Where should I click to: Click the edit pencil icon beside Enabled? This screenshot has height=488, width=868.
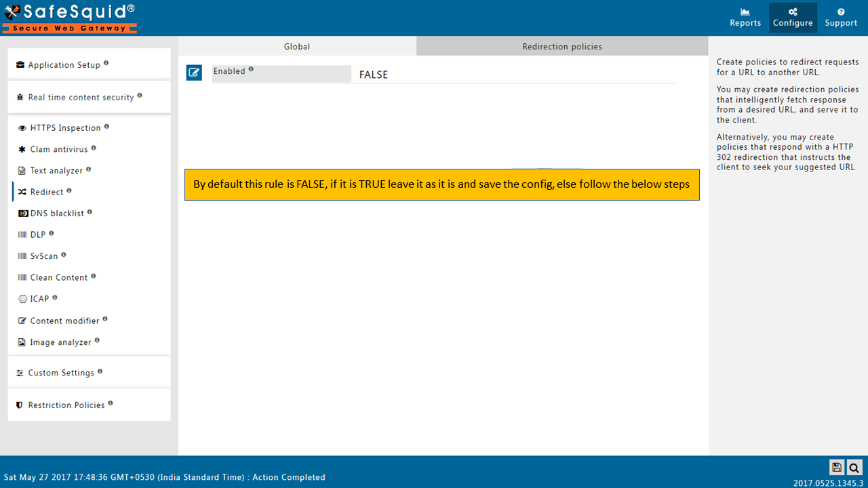tap(194, 73)
